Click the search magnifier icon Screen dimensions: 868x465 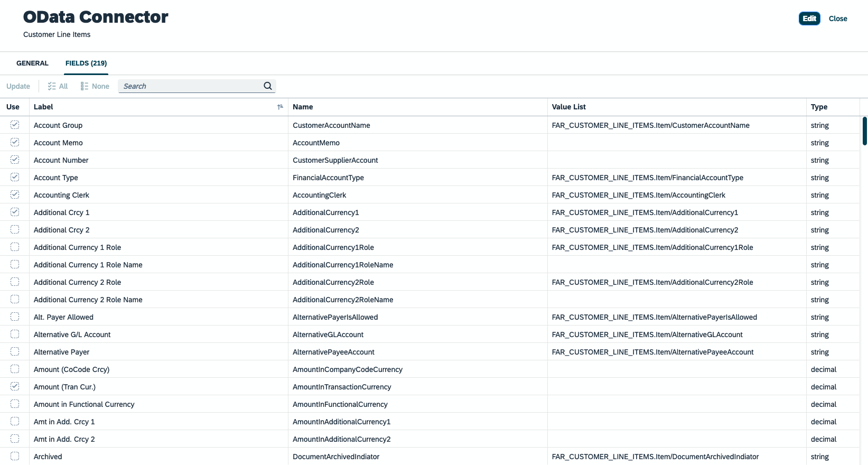268,86
